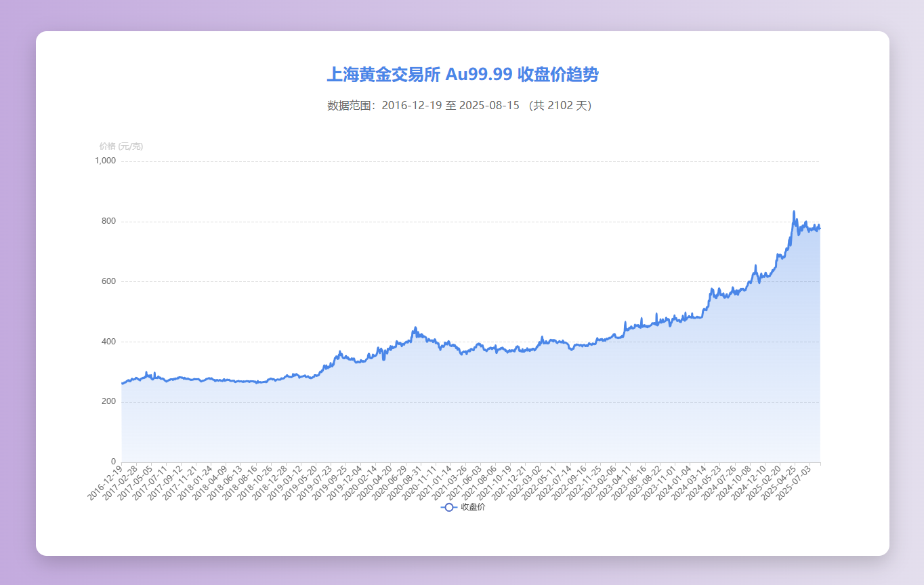This screenshot has height=585, width=924.
Task: Toggle the 收盘价 legend series
Action: (x=463, y=507)
